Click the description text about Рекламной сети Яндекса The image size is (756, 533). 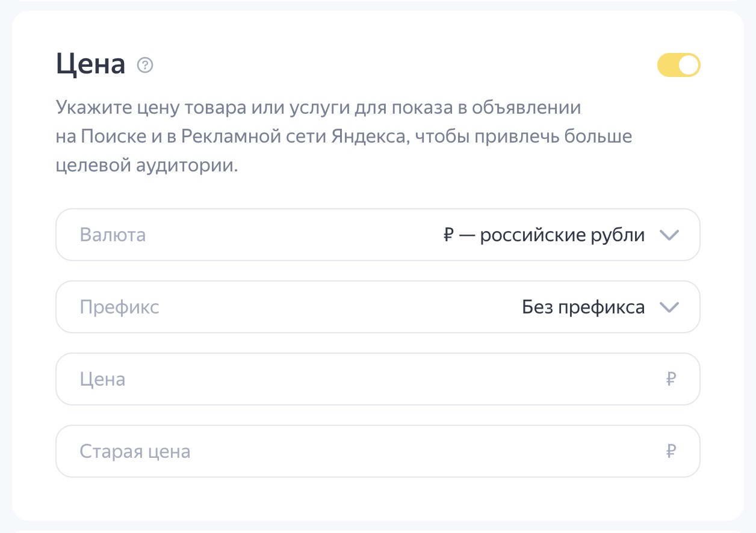click(x=343, y=137)
